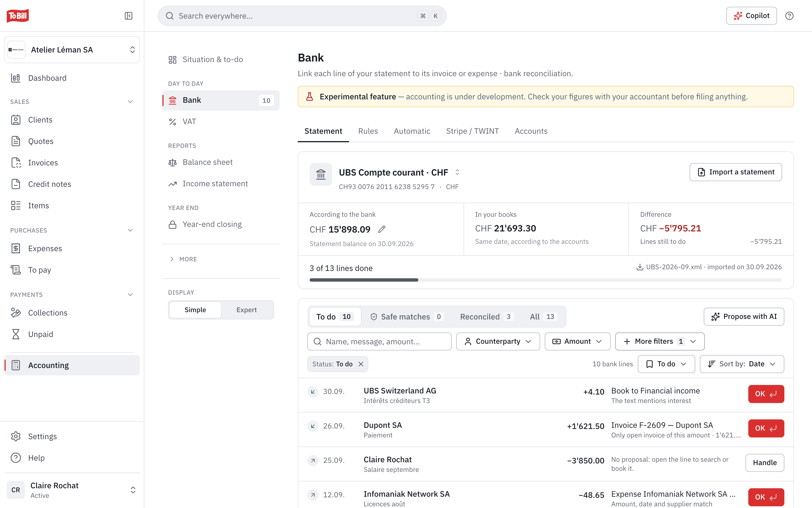Open the Sort by Date dropdown
Screen dimensions: 812x508
pos(742,364)
